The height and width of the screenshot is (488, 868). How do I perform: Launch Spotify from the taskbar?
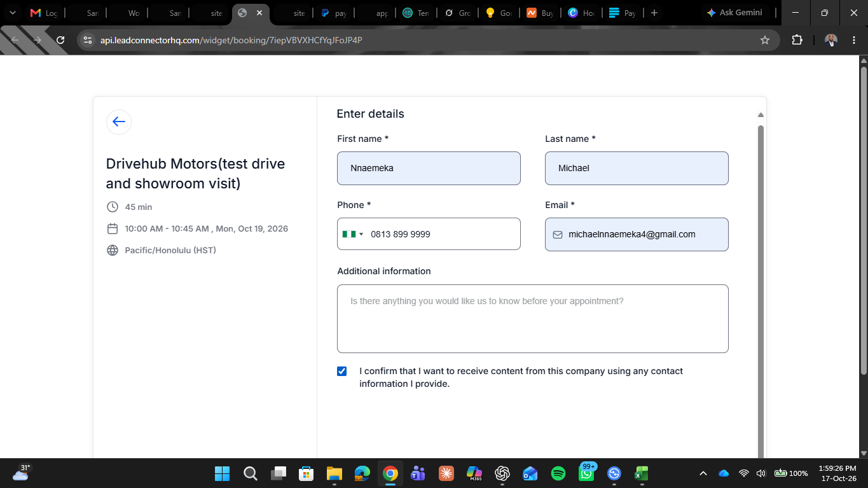click(558, 473)
